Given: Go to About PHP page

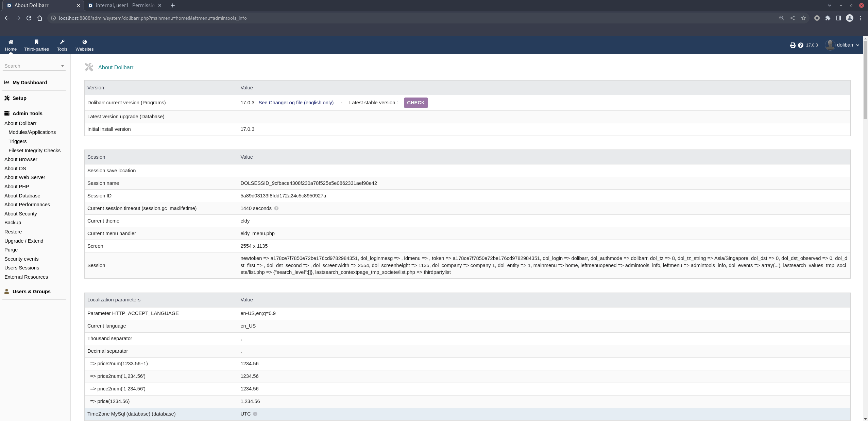Looking at the screenshot, I should (17, 187).
